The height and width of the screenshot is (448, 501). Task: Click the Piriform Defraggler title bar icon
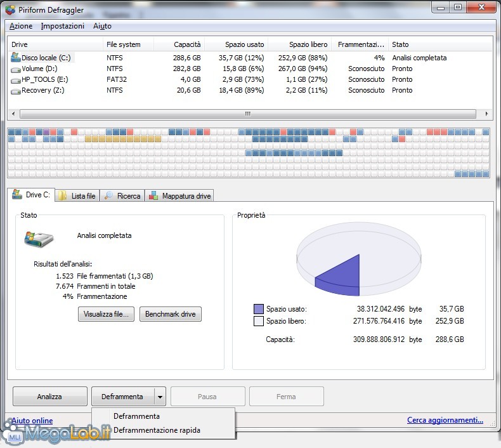pyautogui.click(x=10, y=10)
